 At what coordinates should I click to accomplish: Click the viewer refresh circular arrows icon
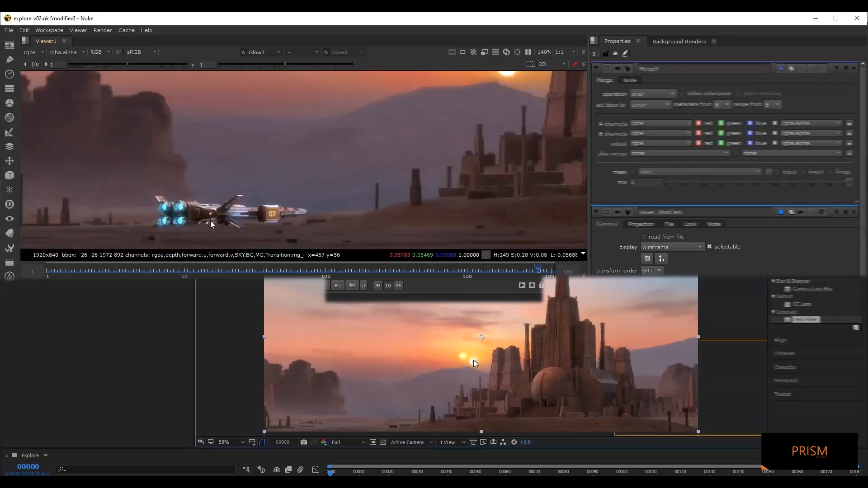506,52
